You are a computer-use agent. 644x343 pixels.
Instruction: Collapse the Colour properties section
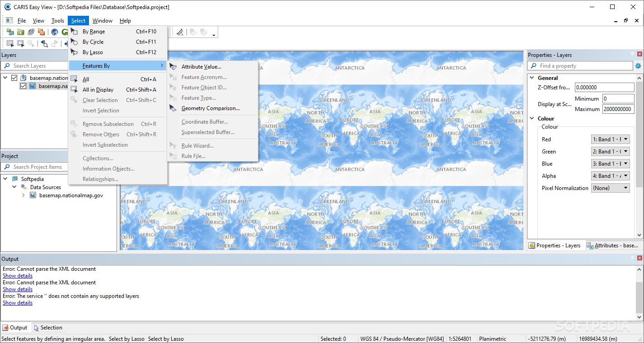pyautogui.click(x=532, y=119)
